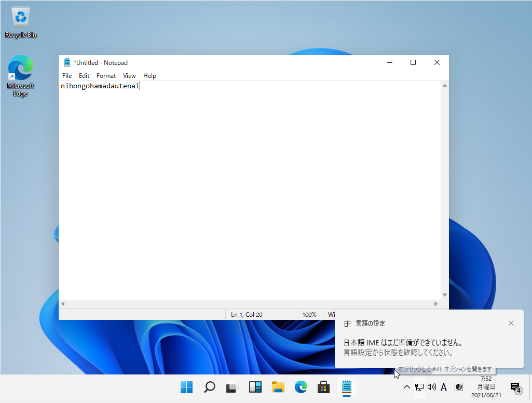The height and width of the screenshot is (403, 532).
Task: Open taskbar Search
Action: [x=210, y=387]
